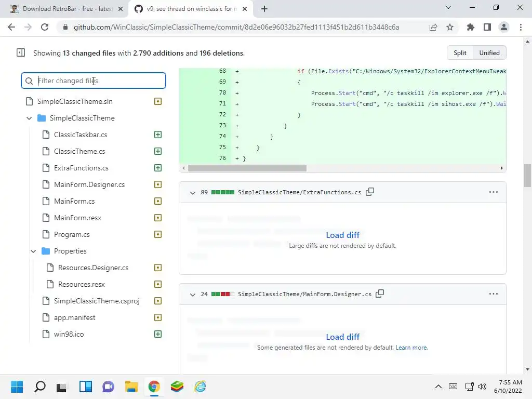This screenshot has height=399, width=532.
Task: Switch to Split diff view
Action: tap(460, 52)
